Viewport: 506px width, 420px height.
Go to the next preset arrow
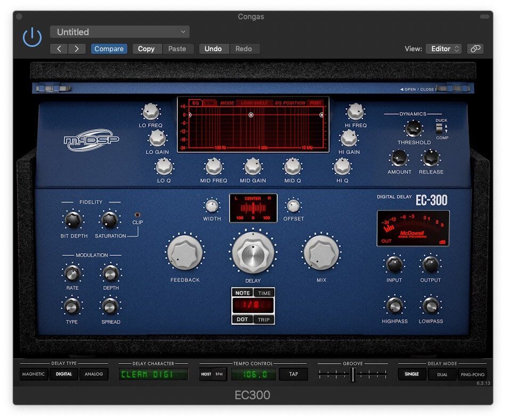77,49
